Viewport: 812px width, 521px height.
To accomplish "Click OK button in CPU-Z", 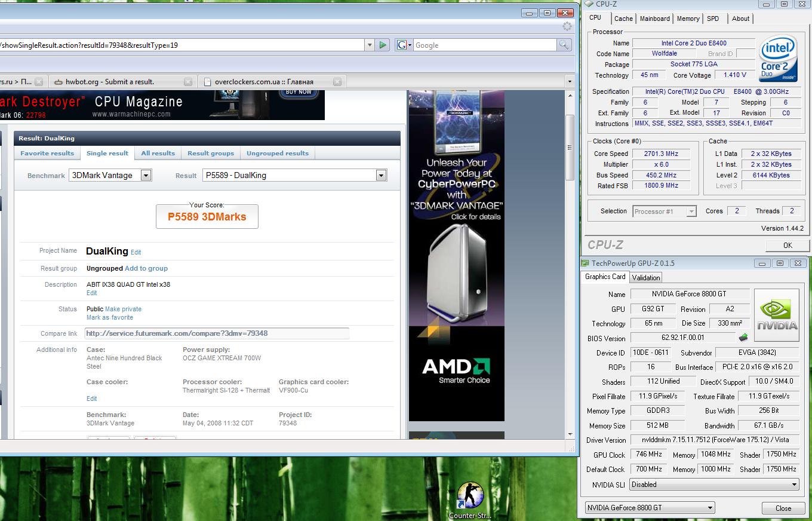I will pos(787,245).
